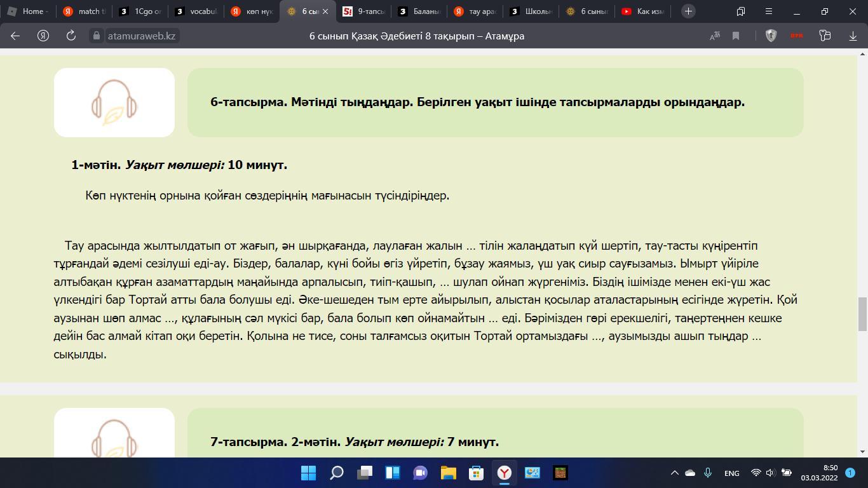Image resolution: width=868 pixels, height=488 pixels.
Task: Open Windows taskbar search
Action: coord(336,473)
